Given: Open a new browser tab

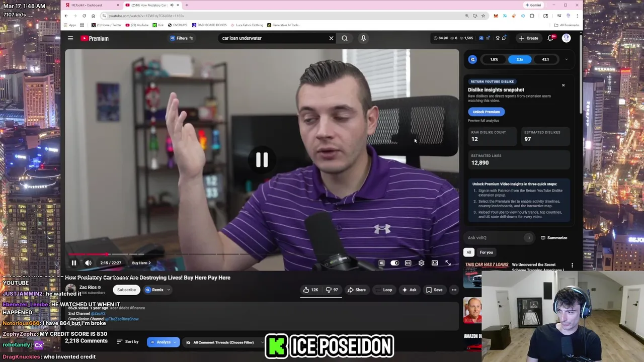Looking at the screenshot, I should click(187, 5).
